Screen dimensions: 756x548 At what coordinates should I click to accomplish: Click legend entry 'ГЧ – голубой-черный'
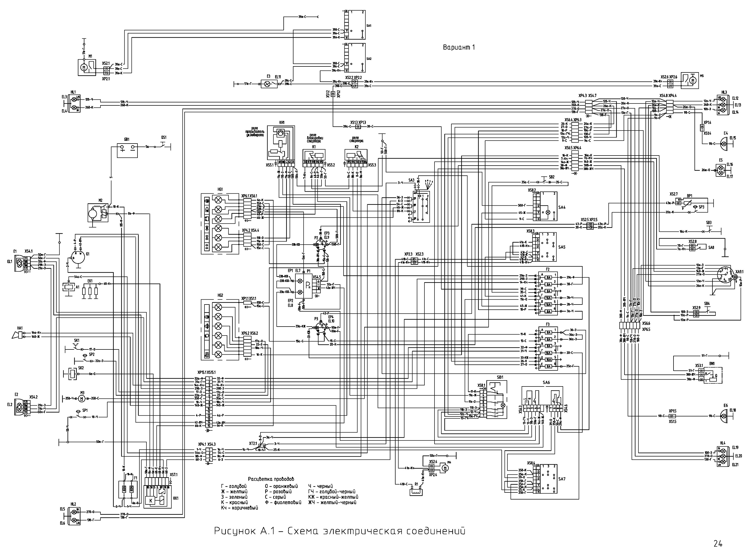332,492
